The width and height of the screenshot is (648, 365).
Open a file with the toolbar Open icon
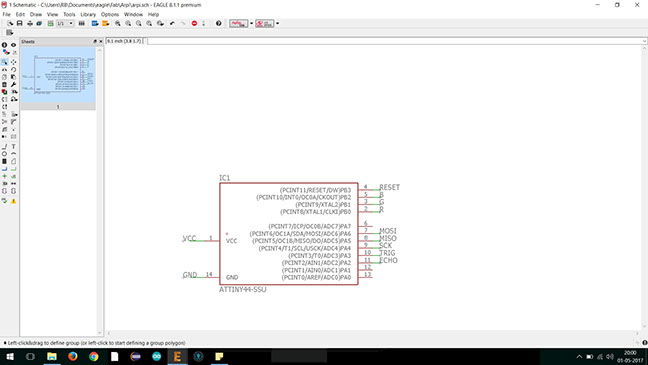[x=10, y=24]
